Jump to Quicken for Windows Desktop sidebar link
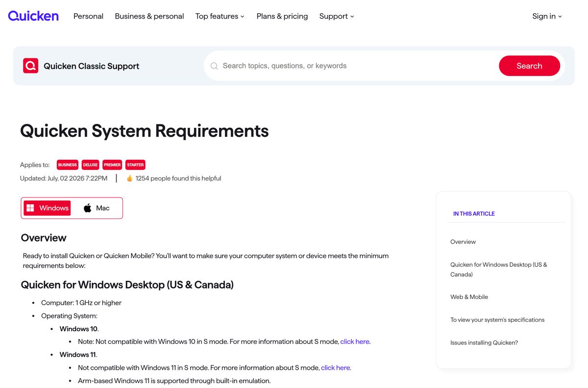The image size is (588, 388). point(499,269)
